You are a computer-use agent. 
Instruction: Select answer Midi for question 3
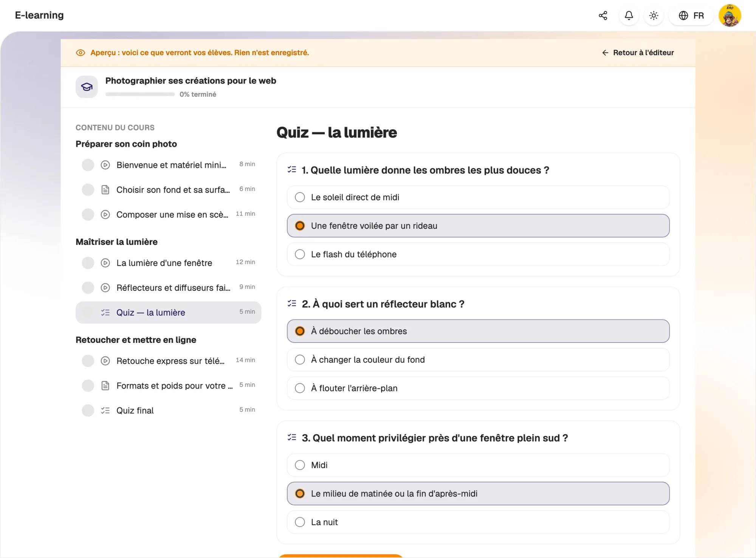(x=478, y=465)
